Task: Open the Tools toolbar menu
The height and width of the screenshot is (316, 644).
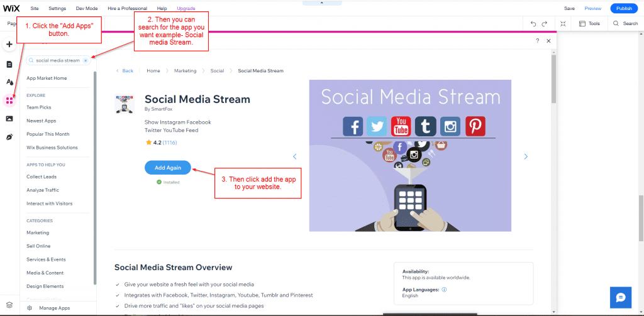Action: pos(590,24)
